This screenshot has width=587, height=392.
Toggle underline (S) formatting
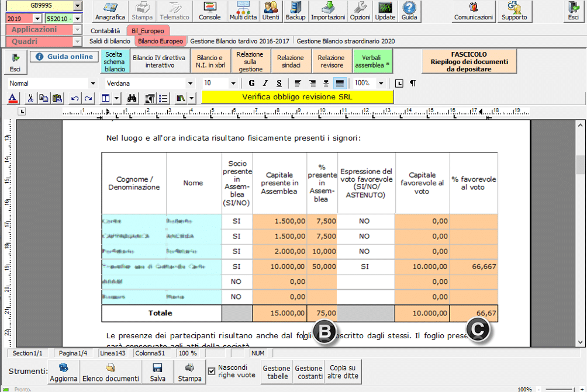click(x=279, y=83)
